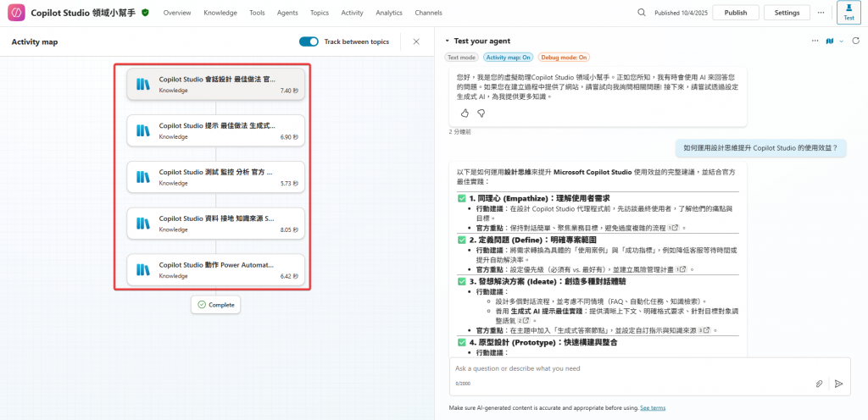Click the user message about 設計思維
This screenshot has width=868, height=420.
click(760, 147)
